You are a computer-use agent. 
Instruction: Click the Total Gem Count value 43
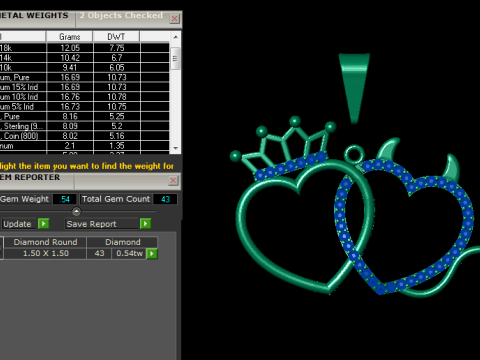pos(165,199)
